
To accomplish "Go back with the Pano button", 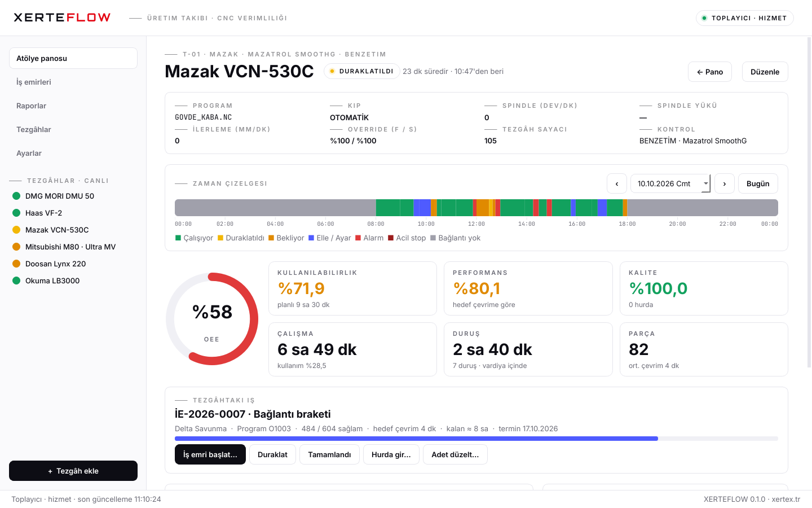I will click(x=710, y=72).
